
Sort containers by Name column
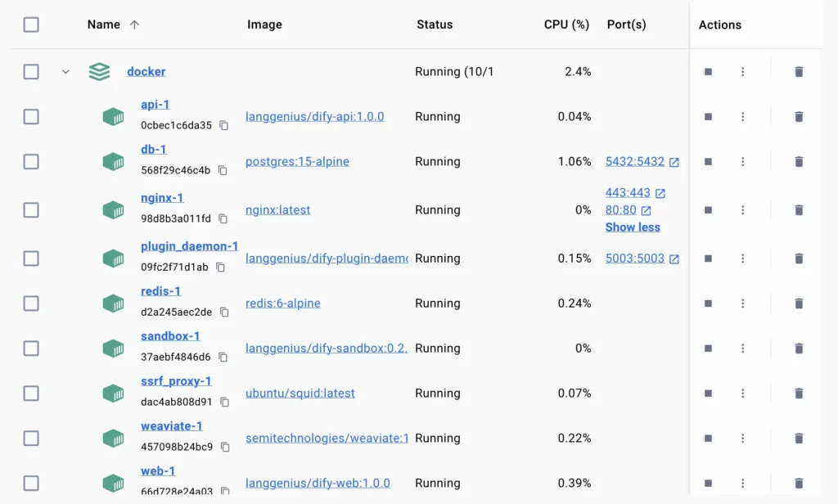[x=104, y=25]
